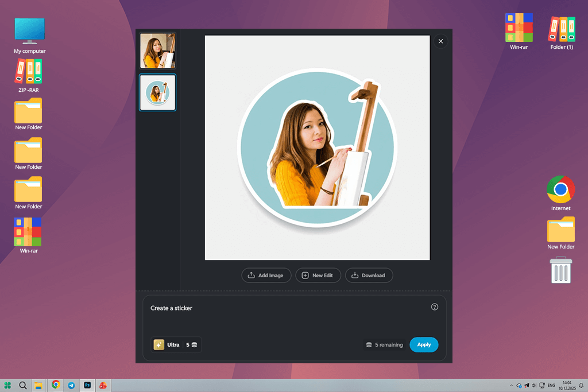The height and width of the screenshot is (392, 588).
Task: Click the Add Image button
Action: pos(266,275)
